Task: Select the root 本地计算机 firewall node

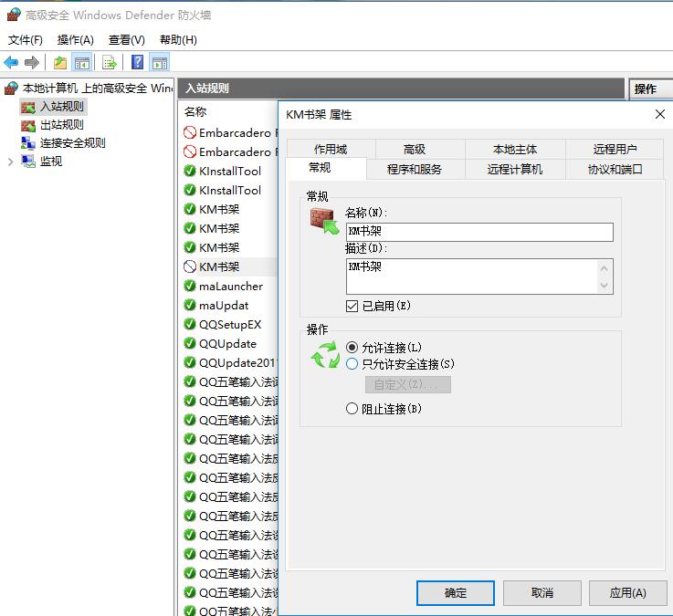Action: point(89,88)
